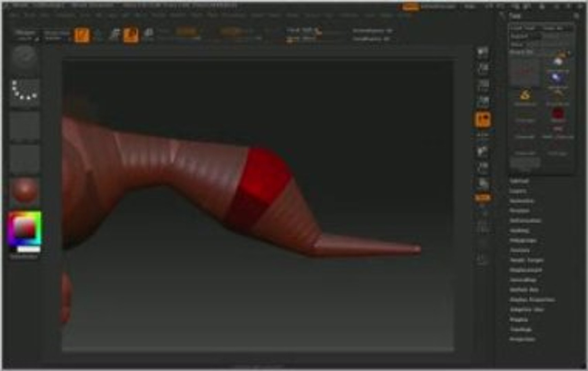Expand the SubTool subpalette

coord(519,181)
